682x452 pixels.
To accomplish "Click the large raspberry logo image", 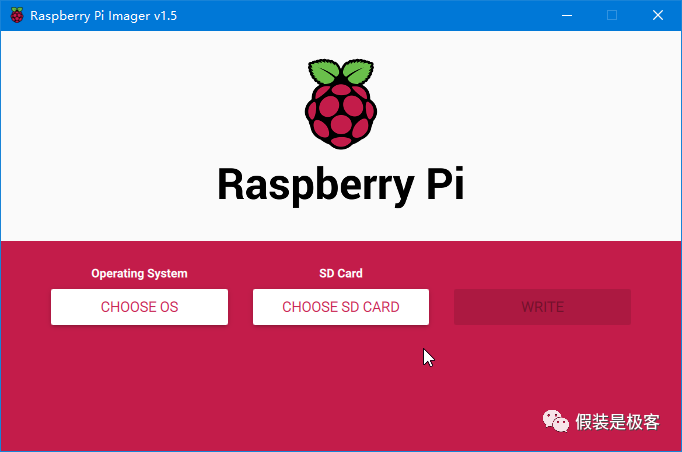I will click(x=341, y=104).
